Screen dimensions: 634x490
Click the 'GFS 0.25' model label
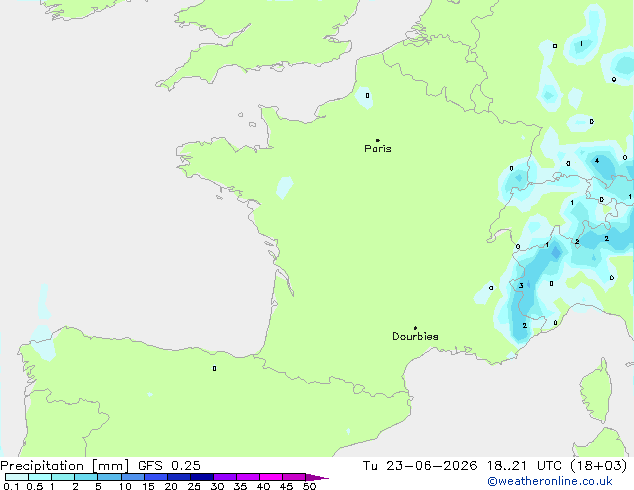[x=169, y=466]
